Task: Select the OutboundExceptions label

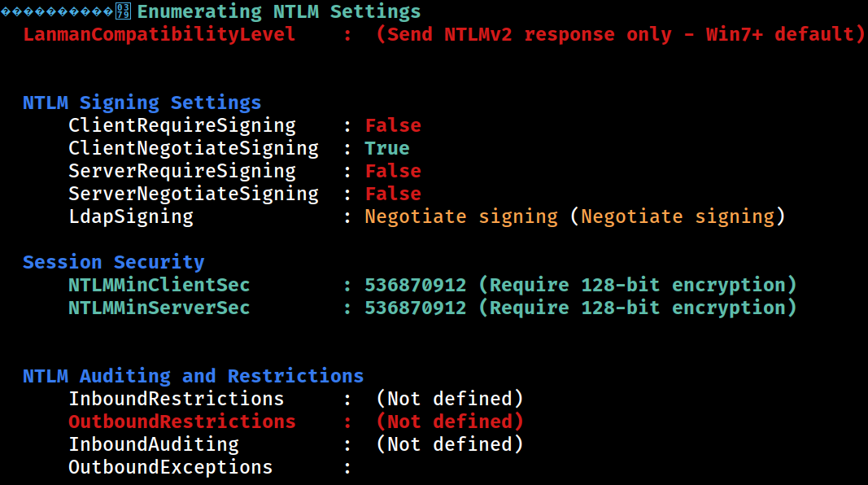Action: point(171,467)
